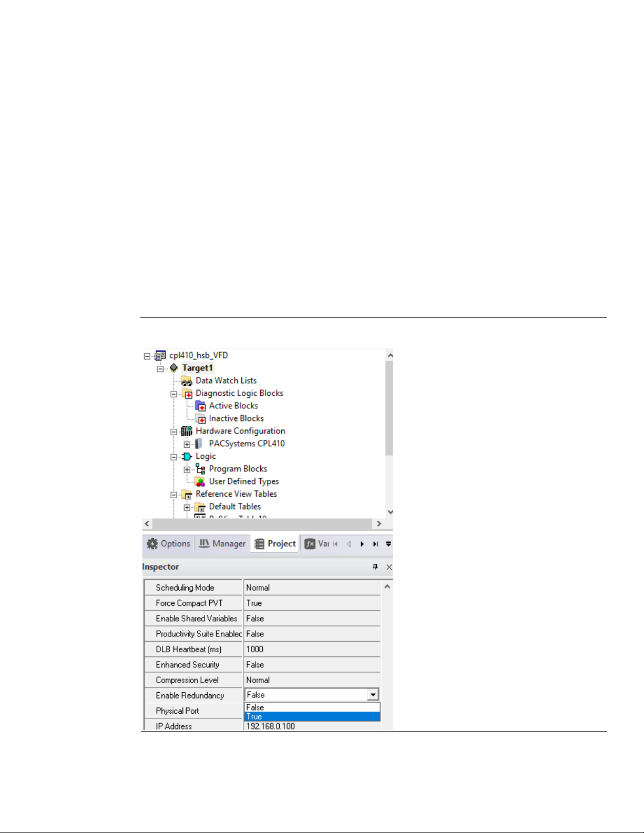Choose True in Enable Redundancy list
The height and width of the screenshot is (833, 644).
point(312,717)
